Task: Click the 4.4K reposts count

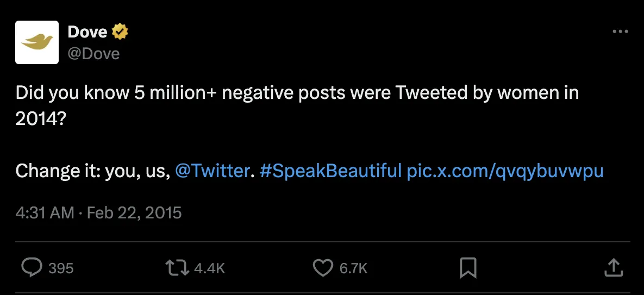Action: coord(209,268)
